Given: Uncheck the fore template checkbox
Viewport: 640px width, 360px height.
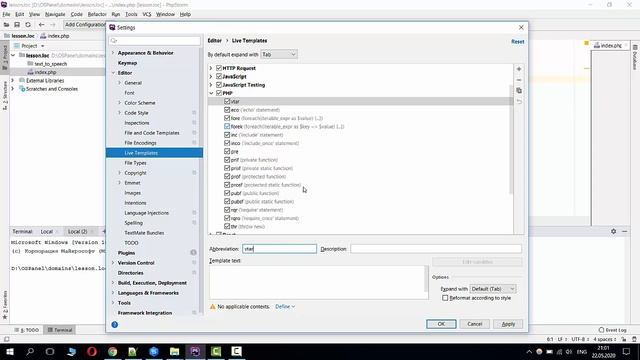Looking at the screenshot, I should pos(227,118).
